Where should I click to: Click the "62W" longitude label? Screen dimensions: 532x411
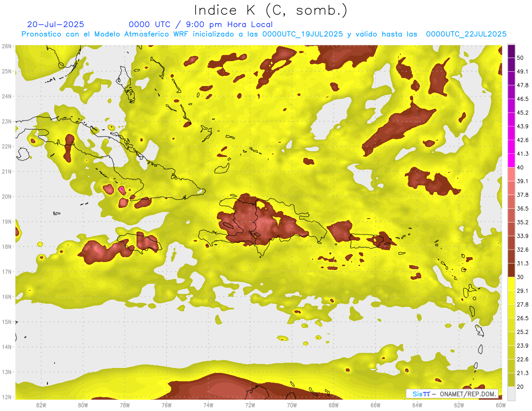pos(459,405)
